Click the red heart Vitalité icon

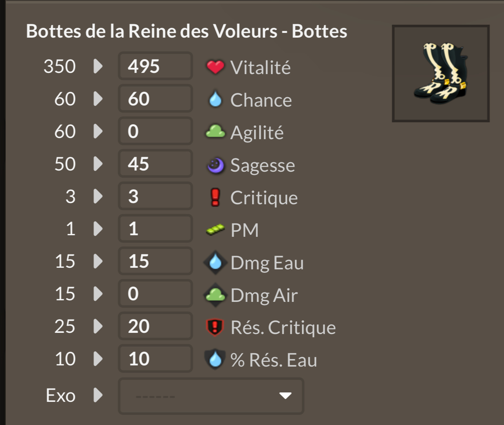pos(215,67)
